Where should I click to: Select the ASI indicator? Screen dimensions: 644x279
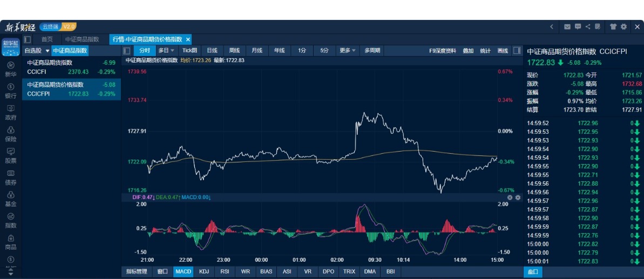pyautogui.click(x=287, y=271)
